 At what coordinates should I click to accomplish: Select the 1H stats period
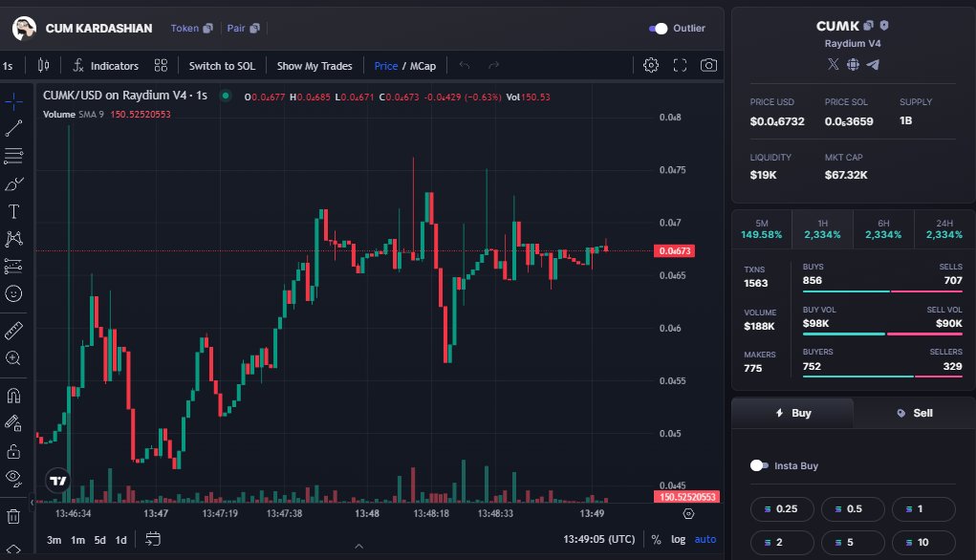point(822,229)
